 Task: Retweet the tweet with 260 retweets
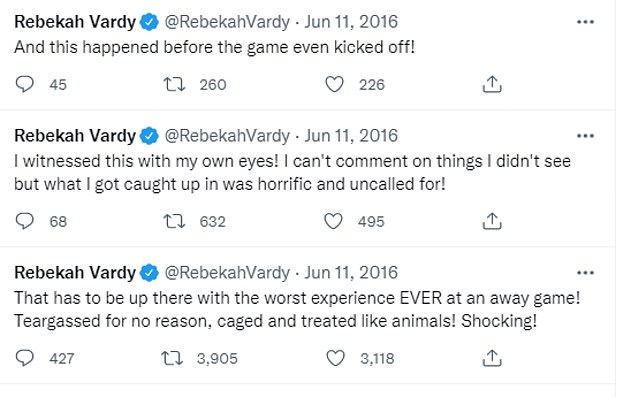click(174, 84)
